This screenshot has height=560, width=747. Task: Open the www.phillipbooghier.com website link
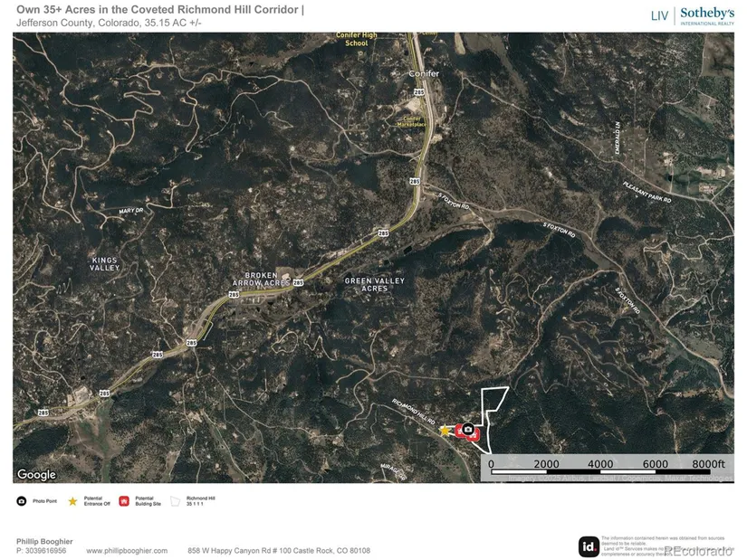pyautogui.click(x=128, y=550)
